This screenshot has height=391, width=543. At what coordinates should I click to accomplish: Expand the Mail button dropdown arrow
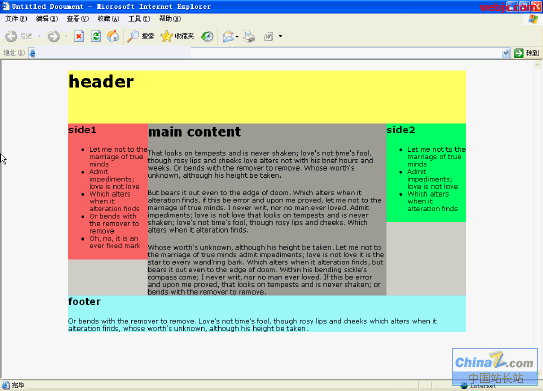coord(237,36)
